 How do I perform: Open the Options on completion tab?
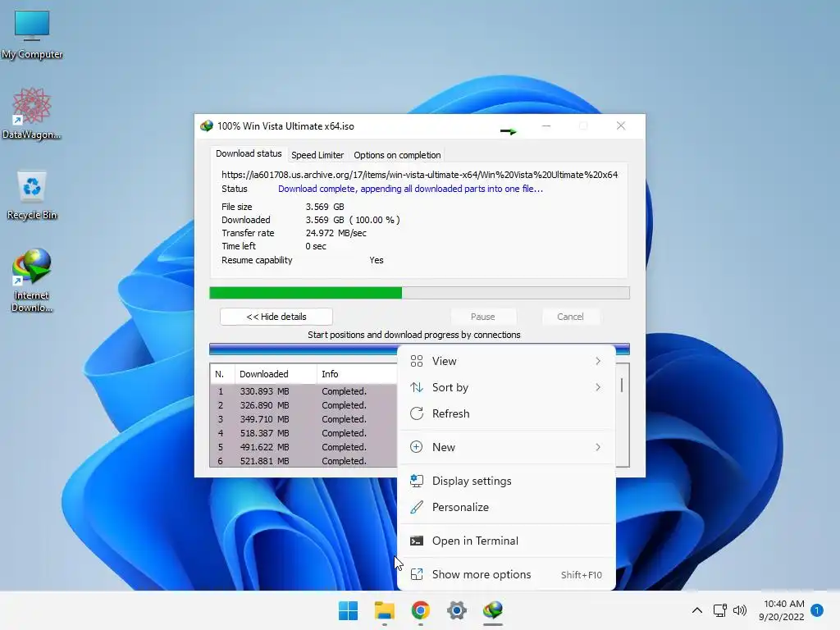[397, 155]
